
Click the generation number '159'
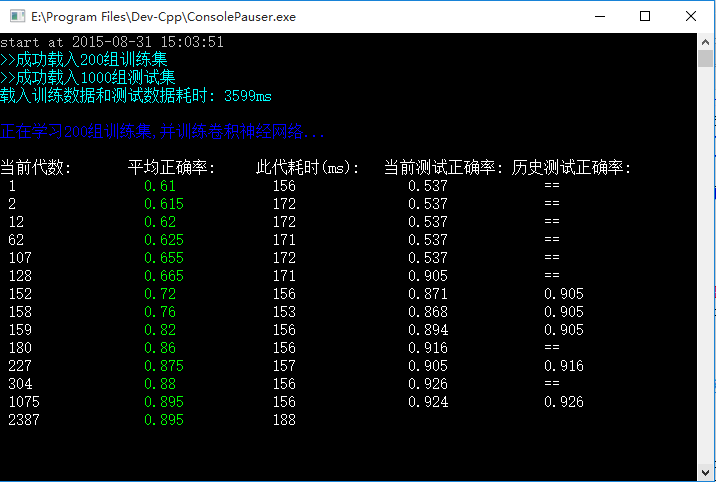20,330
